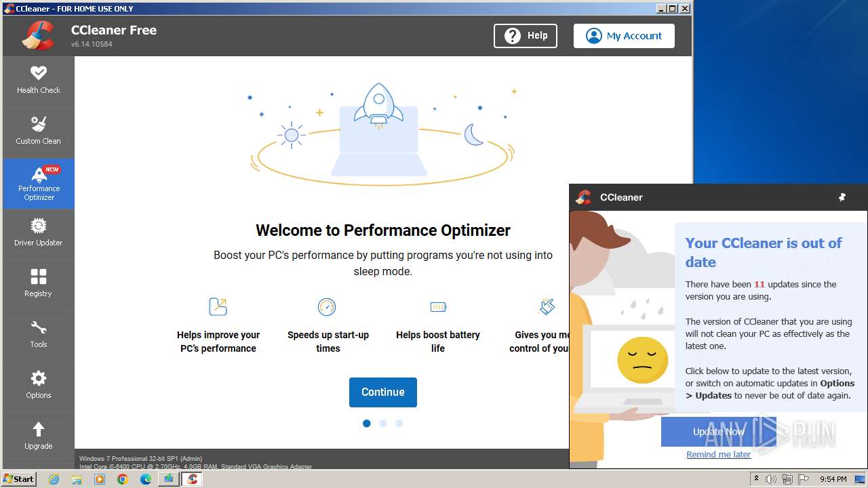
Task: Toggle the pin icon on CCleaner popup
Action: click(x=842, y=197)
